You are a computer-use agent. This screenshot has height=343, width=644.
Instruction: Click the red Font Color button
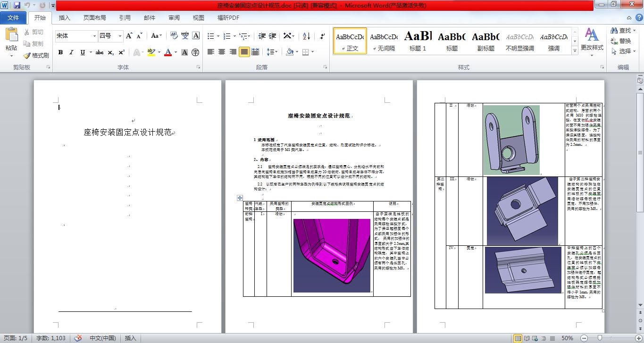(x=167, y=52)
